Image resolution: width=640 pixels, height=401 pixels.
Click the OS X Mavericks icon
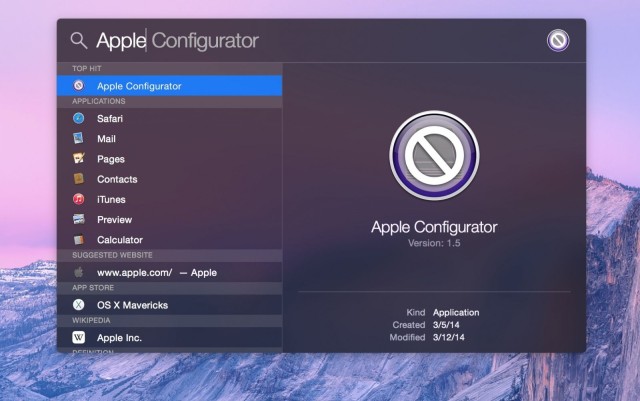point(79,304)
